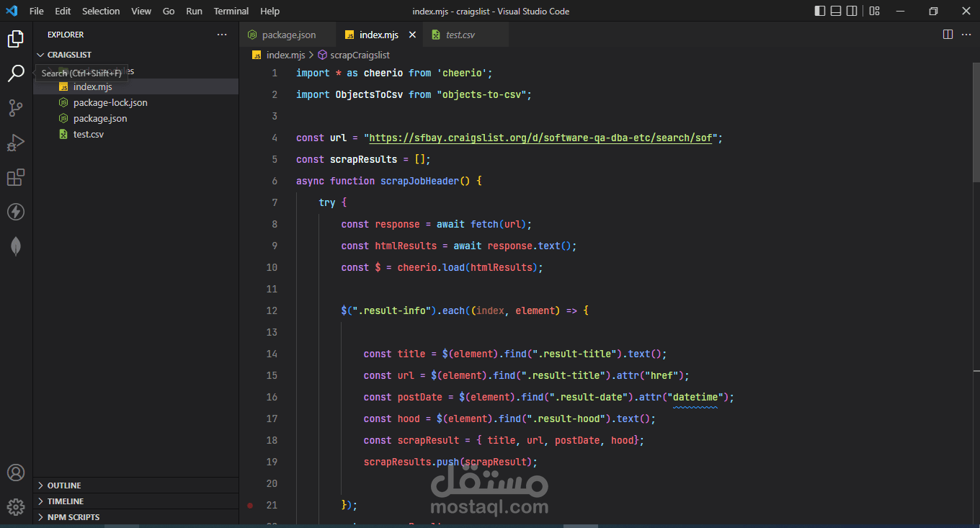
Task: Open the Selection menu
Action: [101, 11]
